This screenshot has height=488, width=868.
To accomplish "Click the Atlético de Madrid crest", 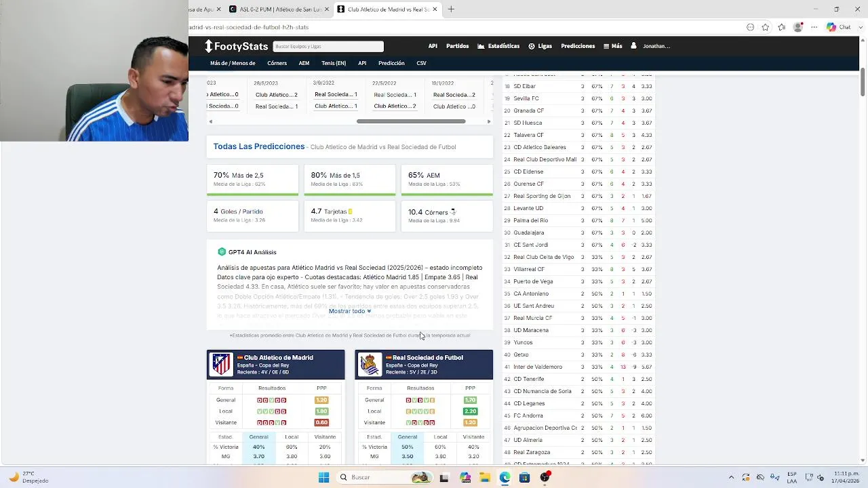I will click(221, 364).
